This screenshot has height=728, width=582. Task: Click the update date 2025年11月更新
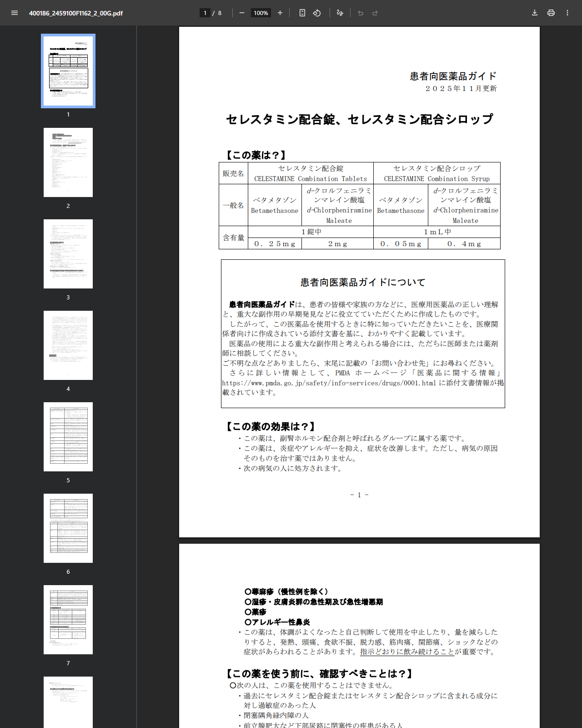pos(461,88)
